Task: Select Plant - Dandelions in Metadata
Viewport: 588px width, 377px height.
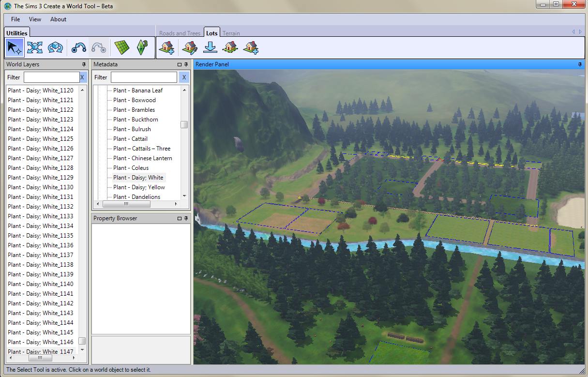Action: click(x=137, y=197)
